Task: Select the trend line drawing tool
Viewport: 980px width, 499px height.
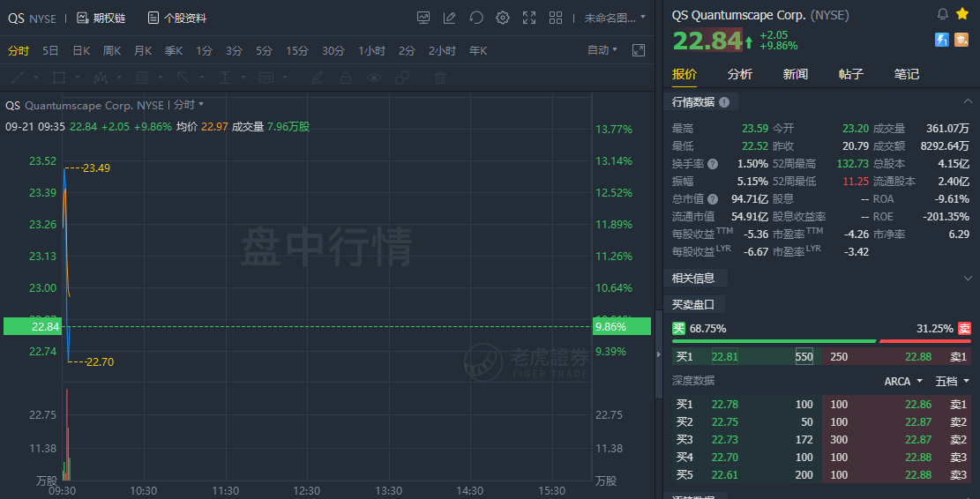Action: tap(19, 78)
